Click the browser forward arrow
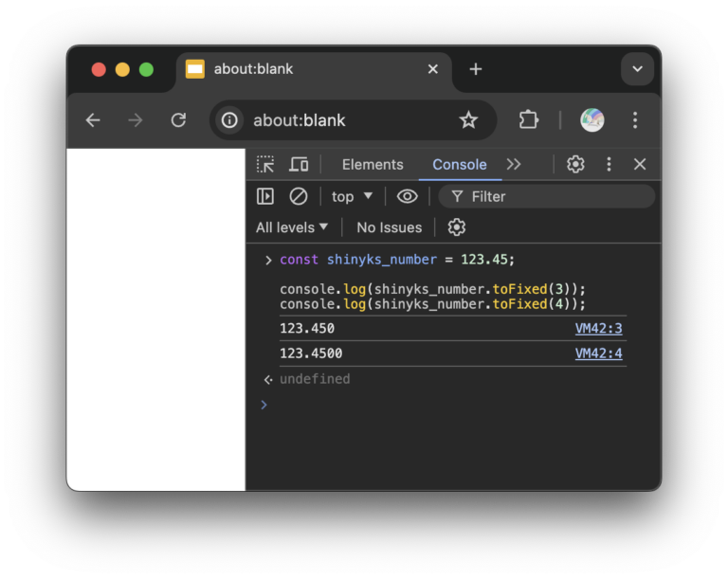The height and width of the screenshot is (579, 728). click(x=136, y=120)
